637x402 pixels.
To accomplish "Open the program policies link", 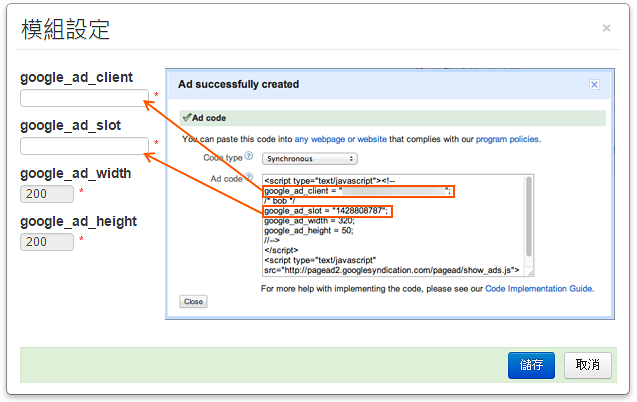I will [x=507, y=139].
